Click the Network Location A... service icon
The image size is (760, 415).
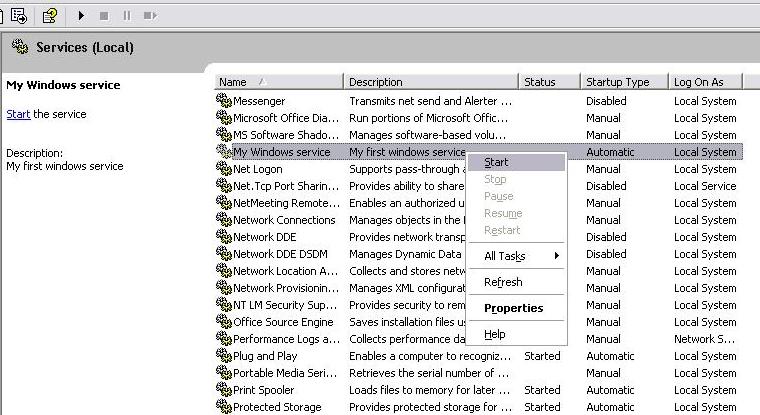223,270
